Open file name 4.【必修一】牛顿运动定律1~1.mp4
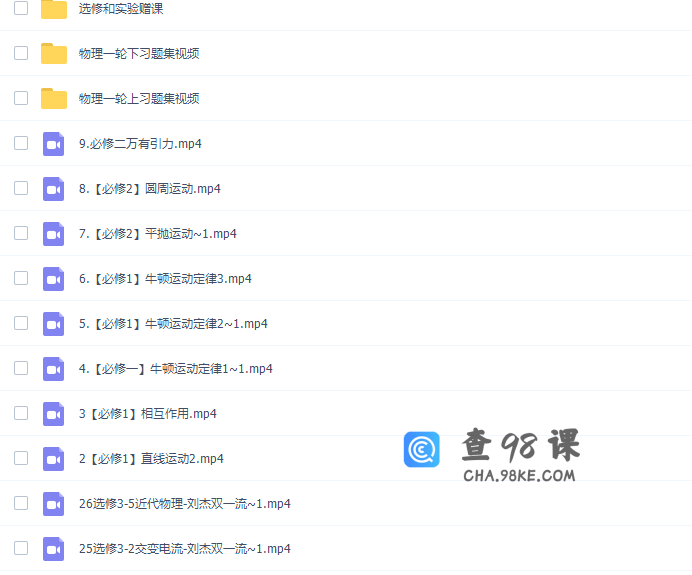Image resolution: width=692 pixels, height=575 pixels. tap(176, 368)
